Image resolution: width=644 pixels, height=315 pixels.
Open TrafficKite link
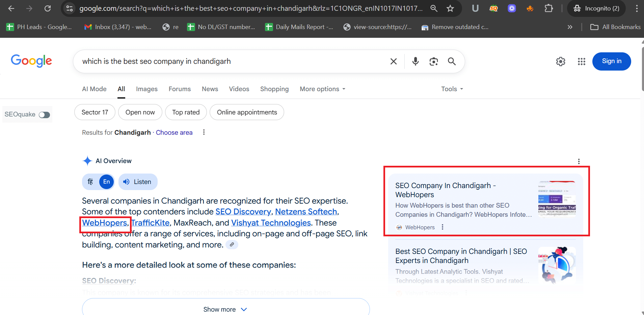[x=151, y=223]
